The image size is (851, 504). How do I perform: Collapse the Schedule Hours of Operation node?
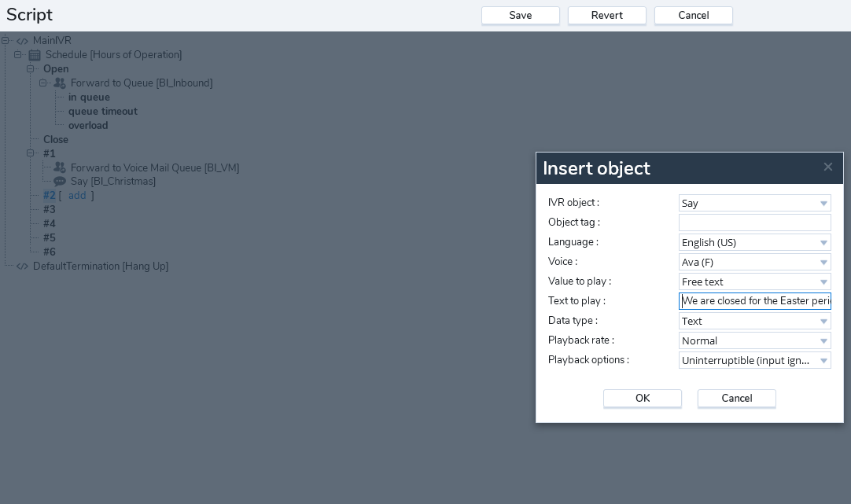[x=18, y=55]
